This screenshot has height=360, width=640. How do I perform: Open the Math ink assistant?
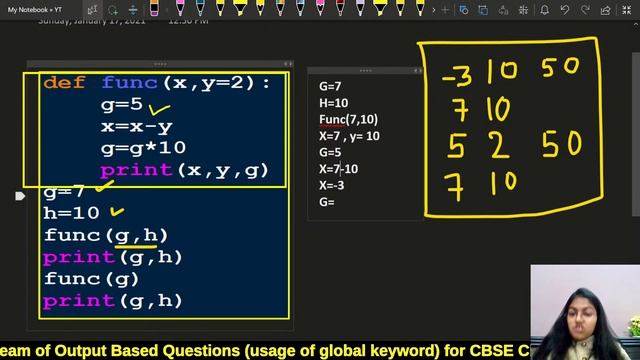523,10
